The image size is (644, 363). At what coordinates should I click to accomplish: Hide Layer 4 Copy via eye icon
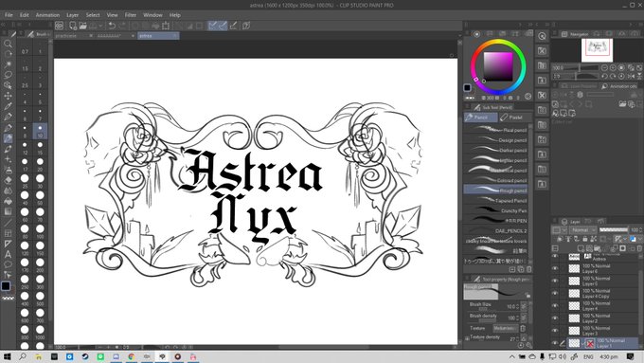(555, 293)
